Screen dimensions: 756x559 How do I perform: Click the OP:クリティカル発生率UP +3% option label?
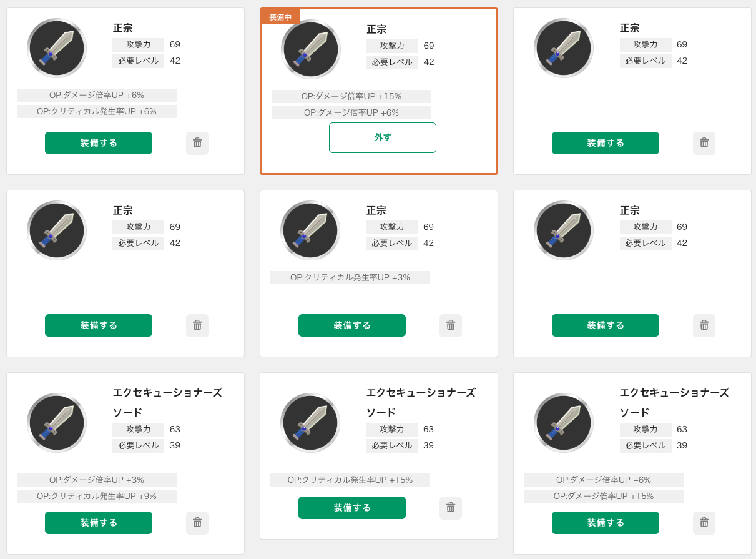pyautogui.click(x=350, y=277)
